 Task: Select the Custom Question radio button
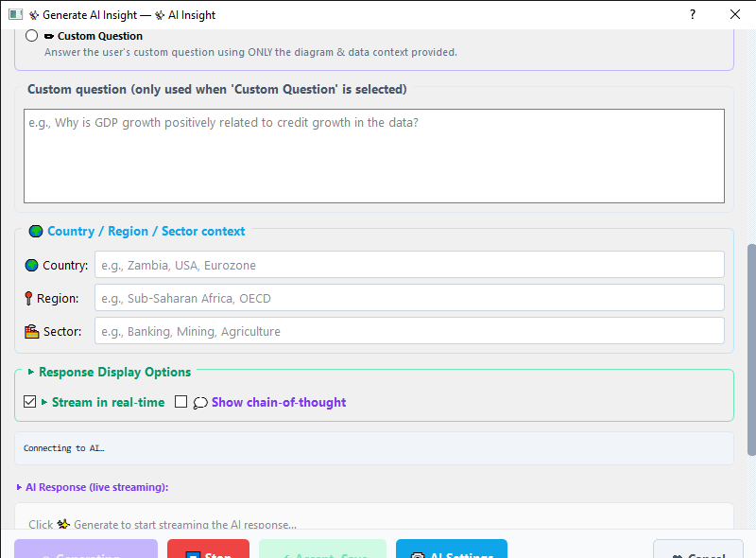[32, 36]
